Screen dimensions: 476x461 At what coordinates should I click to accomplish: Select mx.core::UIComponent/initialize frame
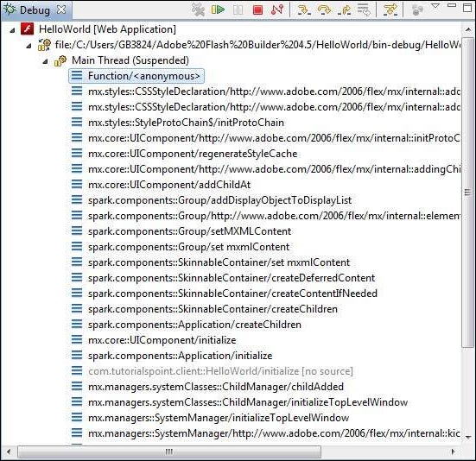pyautogui.click(x=162, y=340)
